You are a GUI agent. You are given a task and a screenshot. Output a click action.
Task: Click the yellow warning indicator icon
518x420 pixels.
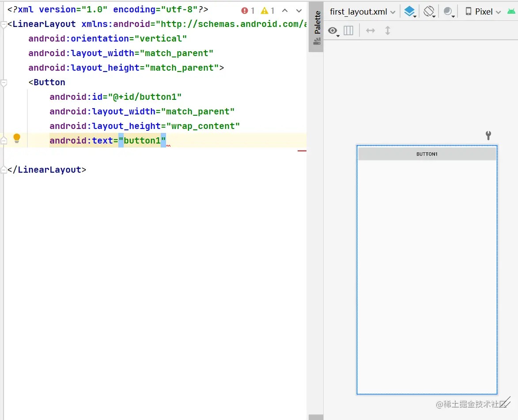click(x=264, y=11)
